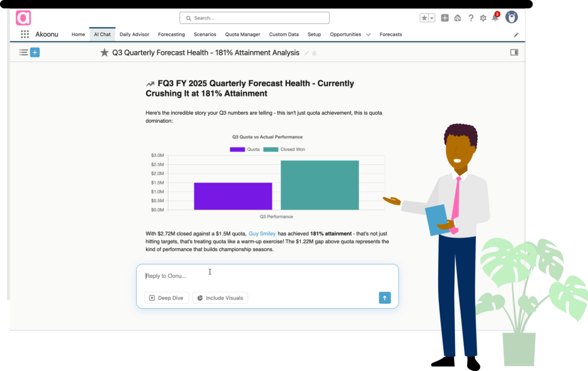This screenshot has width=588, height=371.
Task: Open the Setup gear icon
Action: [x=483, y=18]
